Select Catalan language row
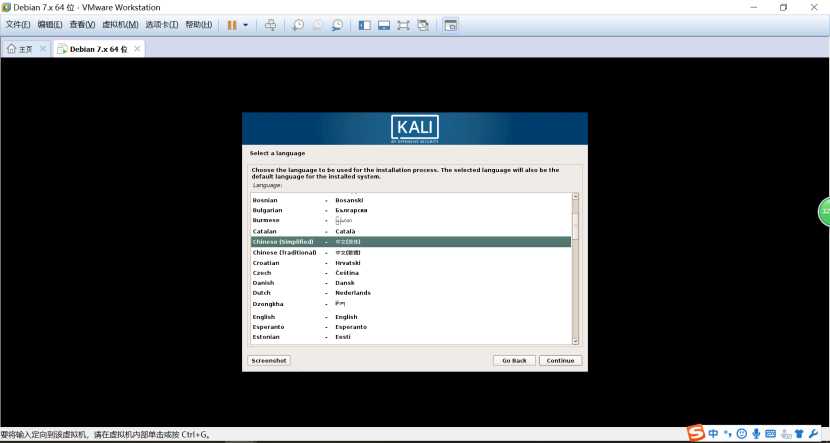Screen dimensions: 830x443 (411, 231)
